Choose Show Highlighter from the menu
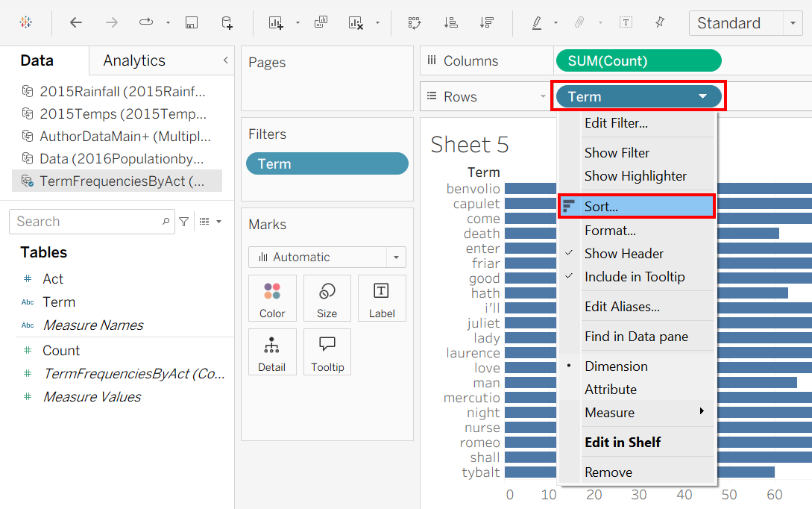Screen dimensions: 812x509 pos(637,176)
